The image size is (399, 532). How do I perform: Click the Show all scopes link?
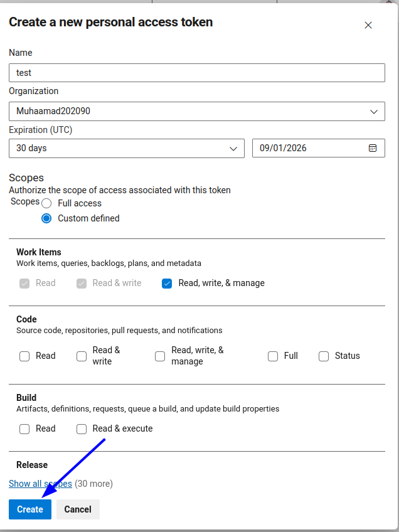pos(40,484)
